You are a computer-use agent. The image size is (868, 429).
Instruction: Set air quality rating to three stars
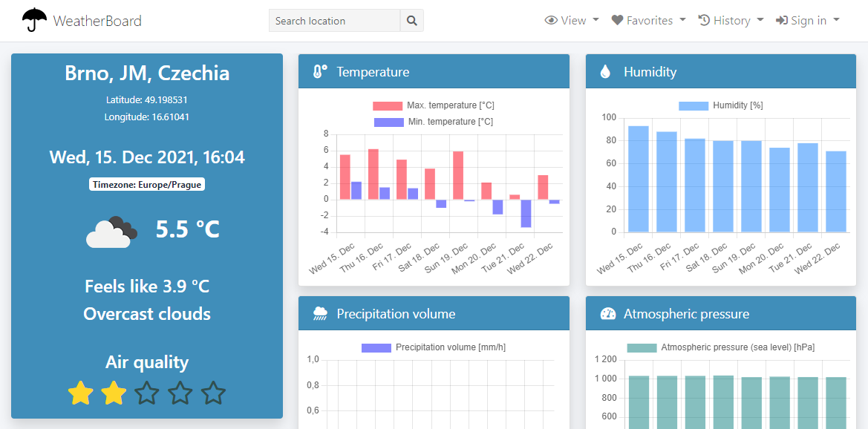(x=146, y=393)
